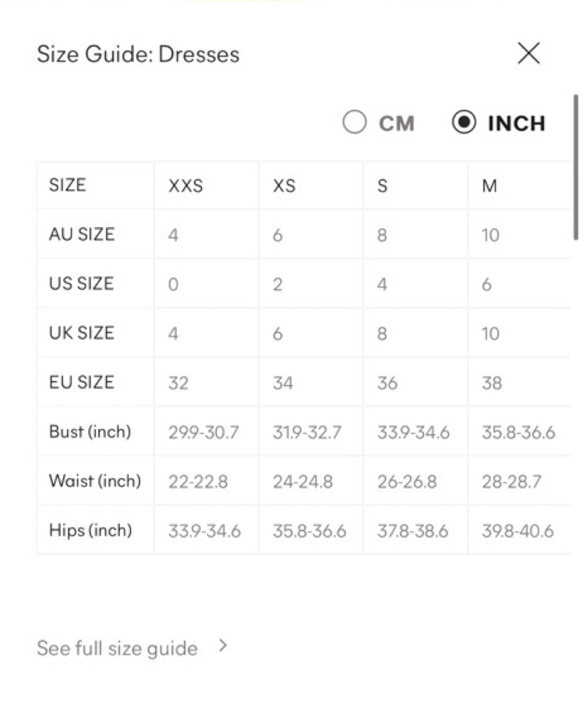Click the AU SIZE row label
The width and height of the screenshot is (583, 728).
pyautogui.click(x=81, y=234)
